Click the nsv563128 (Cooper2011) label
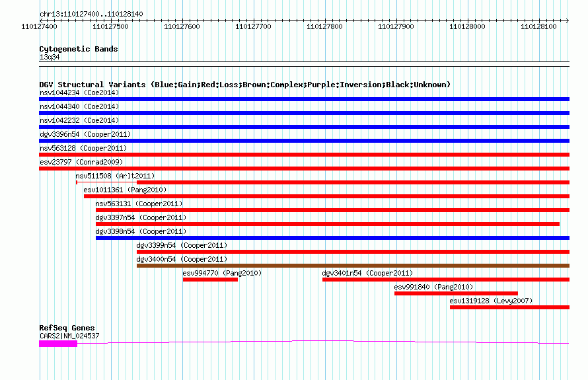Screen dimensions: 588x380 (83, 148)
